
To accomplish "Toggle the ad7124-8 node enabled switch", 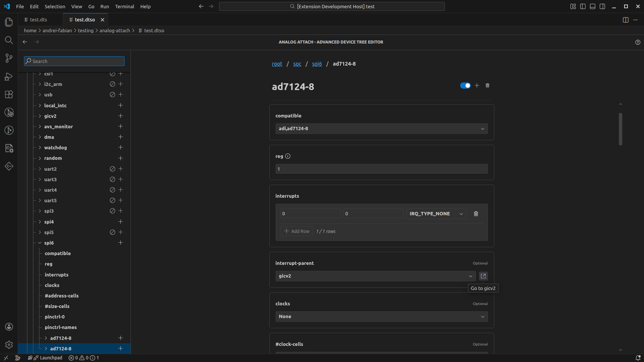I will [x=465, y=86].
